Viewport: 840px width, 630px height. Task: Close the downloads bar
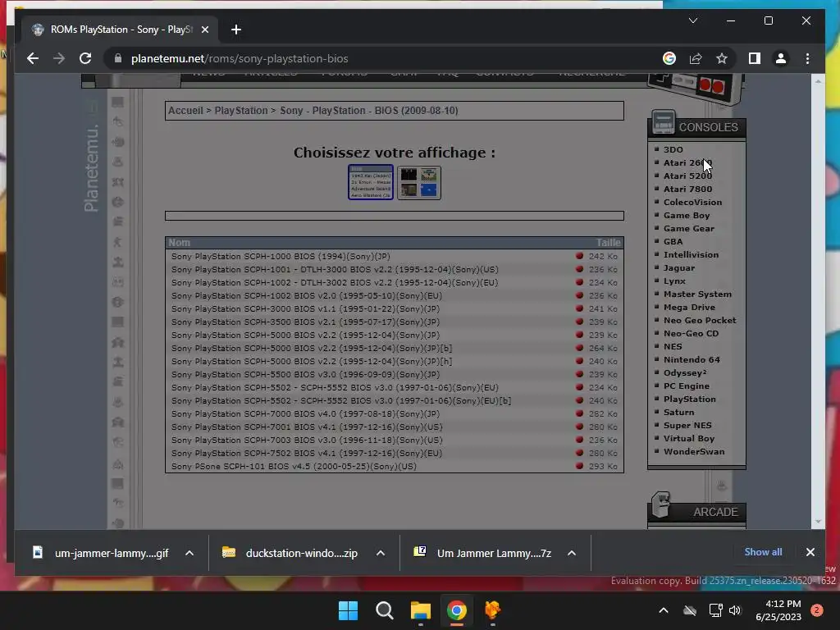point(810,552)
